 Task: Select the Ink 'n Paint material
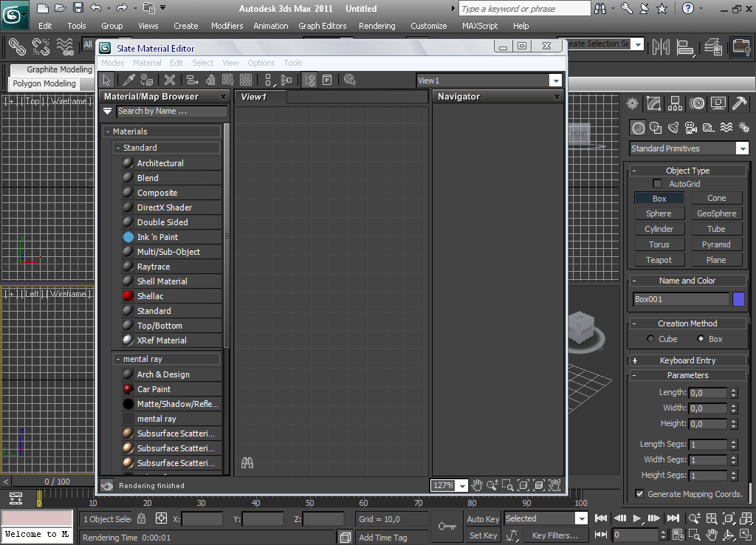(171, 237)
